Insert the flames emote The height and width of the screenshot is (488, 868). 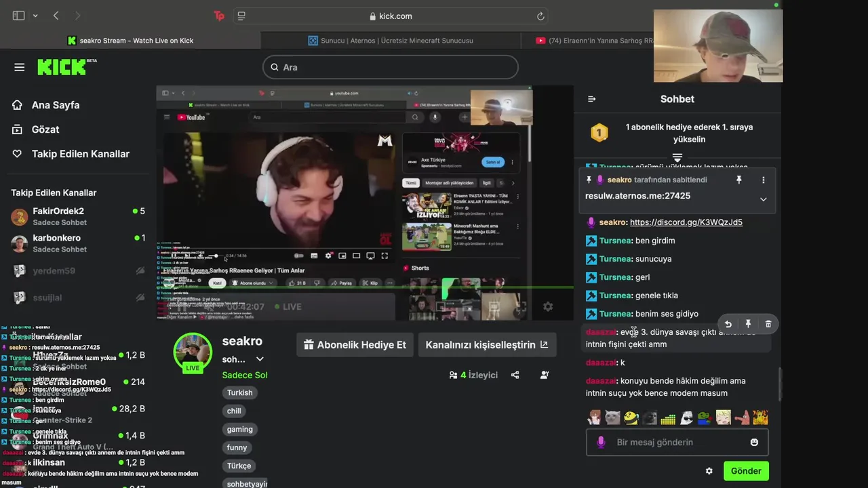click(x=760, y=418)
